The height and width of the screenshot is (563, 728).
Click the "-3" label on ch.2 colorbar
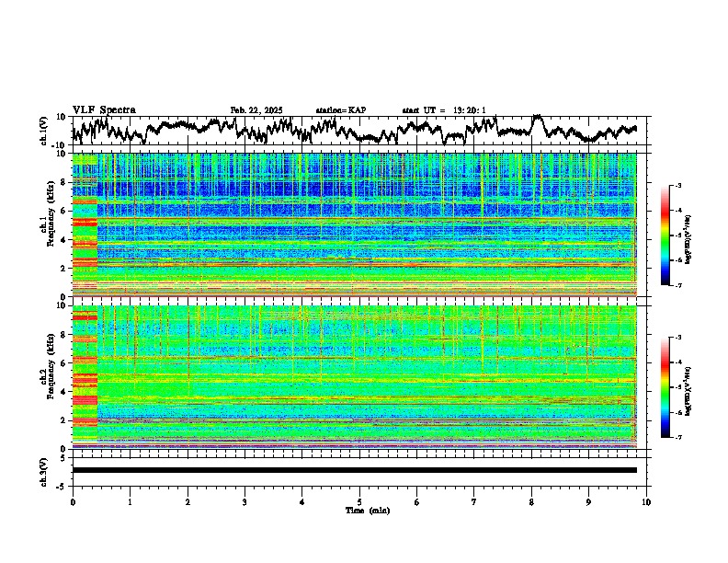pos(678,338)
